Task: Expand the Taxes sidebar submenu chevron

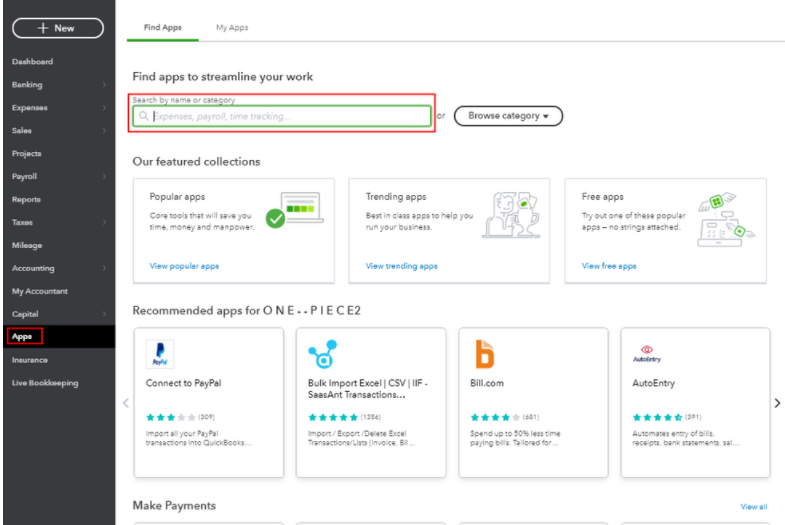Action: click(x=104, y=222)
